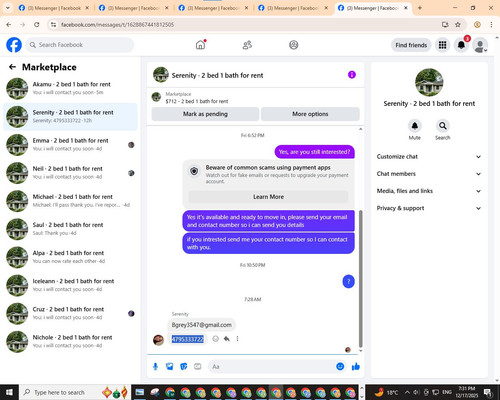The height and width of the screenshot is (400, 500).
Task: Open the Cruz conversation
Action: pos(70,313)
